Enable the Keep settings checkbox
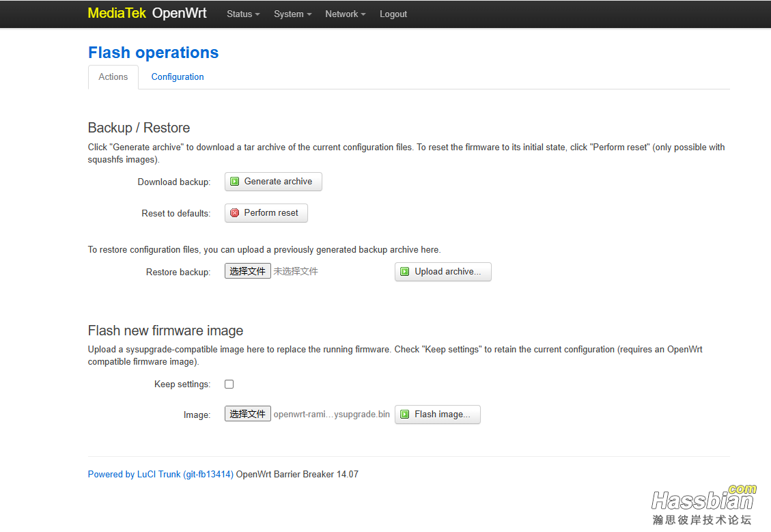 click(x=229, y=384)
